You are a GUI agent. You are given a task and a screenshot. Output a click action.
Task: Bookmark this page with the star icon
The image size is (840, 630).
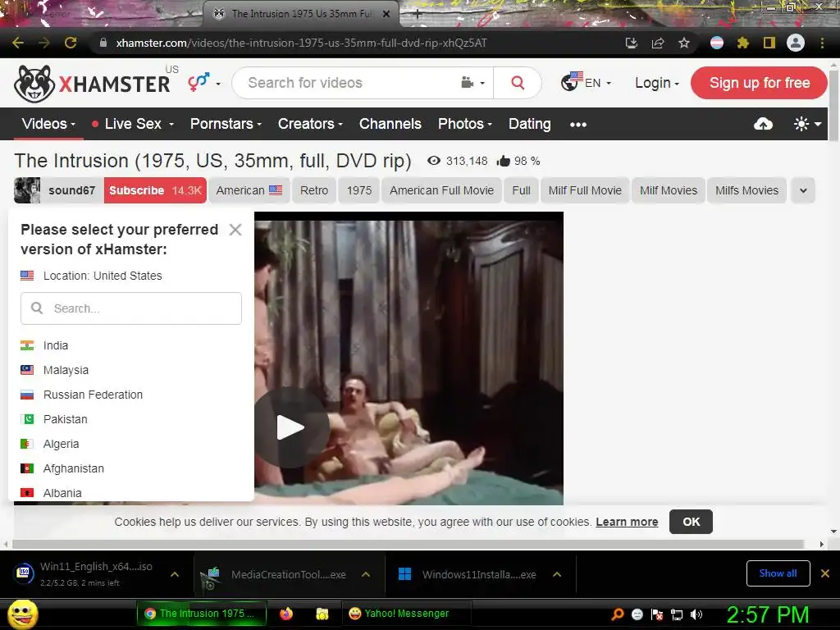click(x=684, y=43)
